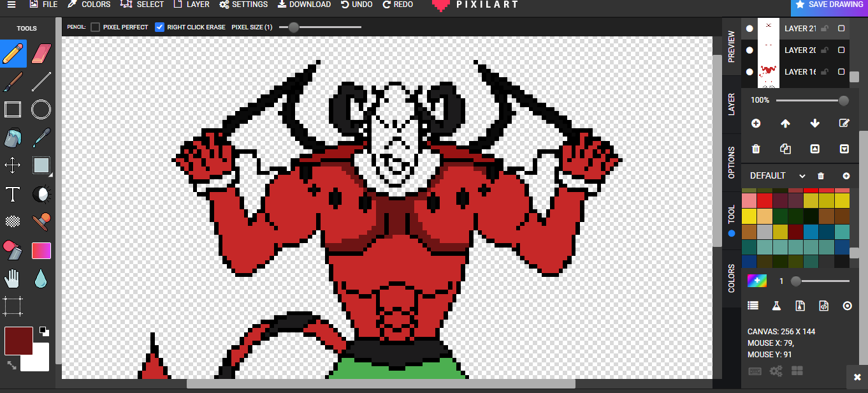Select the Eraser tool
The width and height of the screenshot is (868, 393).
click(x=41, y=54)
